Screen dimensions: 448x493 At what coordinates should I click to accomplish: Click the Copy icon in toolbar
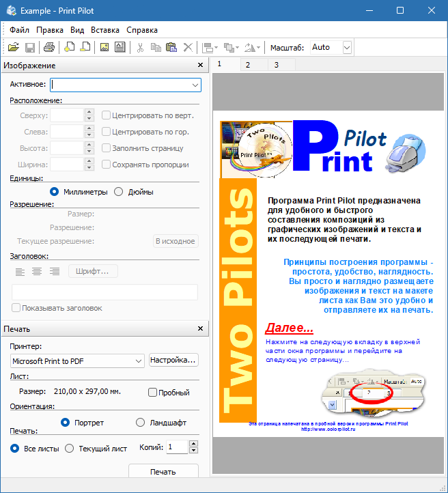coord(156,48)
